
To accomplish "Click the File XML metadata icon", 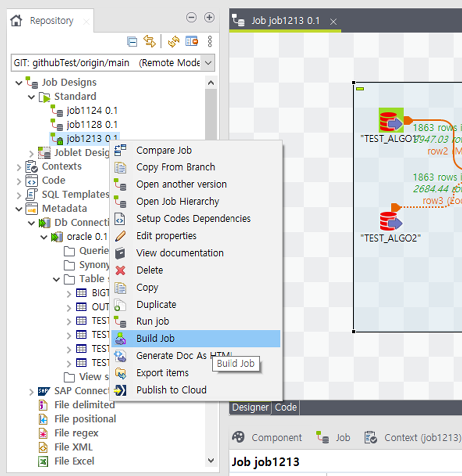I will point(43,447).
